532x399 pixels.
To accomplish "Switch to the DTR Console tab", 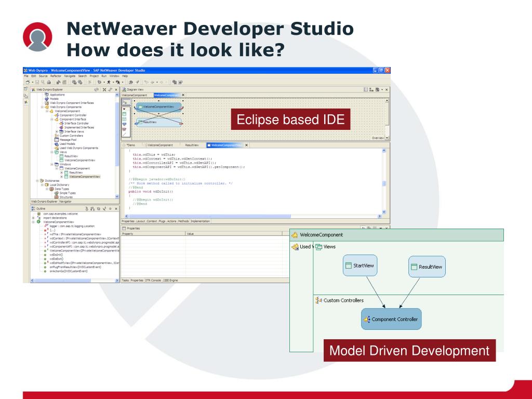I will point(153,280).
